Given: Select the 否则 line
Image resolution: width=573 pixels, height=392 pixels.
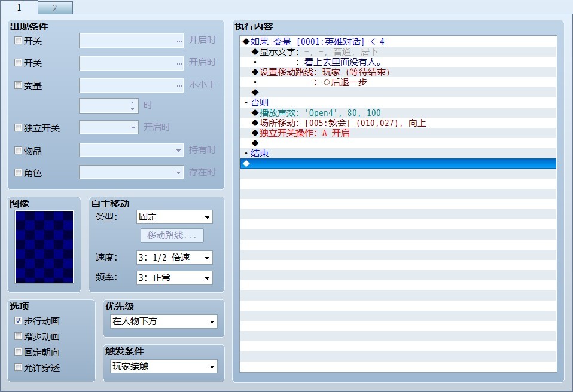Looking at the screenshot, I should pyautogui.click(x=398, y=103).
